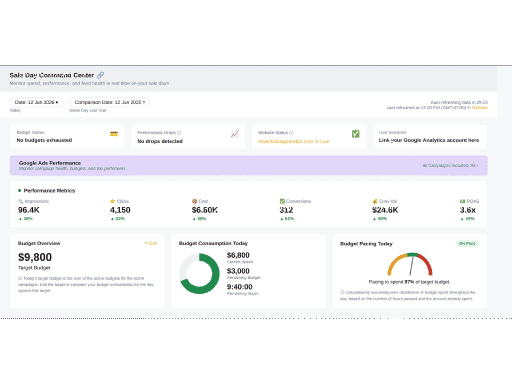This screenshot has height=384, width=512.
Task: Click the Performance Metrics heading
Action: click(49, 191)
